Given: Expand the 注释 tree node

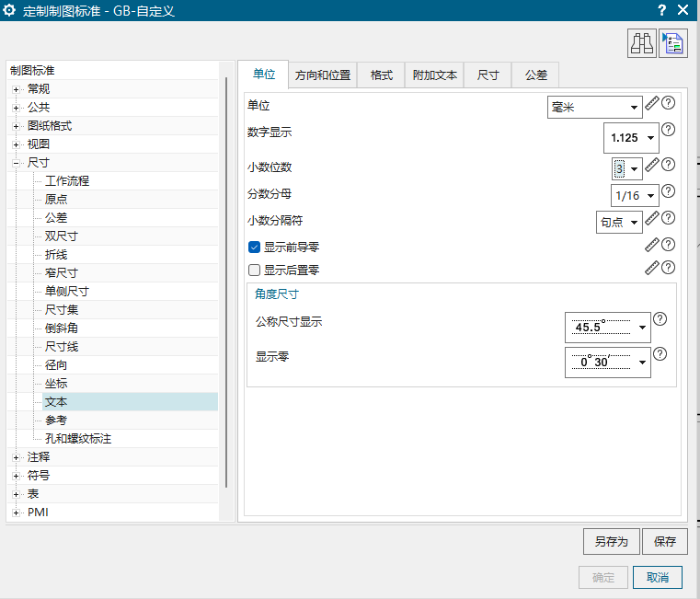Looking at the screenshot, I should pyautogui.click(x=16, y=458).
